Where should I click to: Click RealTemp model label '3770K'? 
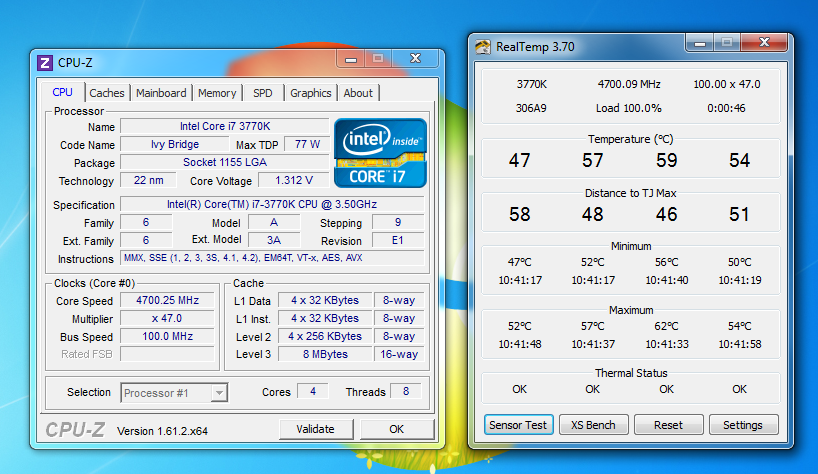click(x=532, y=84)
